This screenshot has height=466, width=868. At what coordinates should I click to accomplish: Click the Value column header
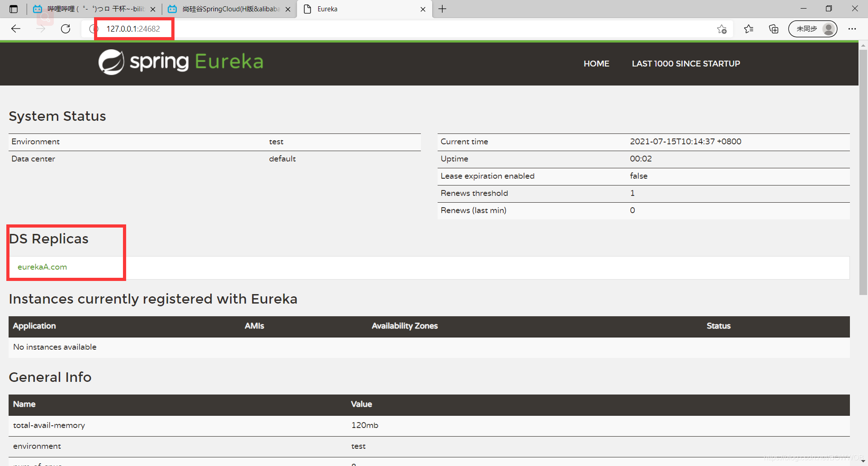tap(362, 404)
